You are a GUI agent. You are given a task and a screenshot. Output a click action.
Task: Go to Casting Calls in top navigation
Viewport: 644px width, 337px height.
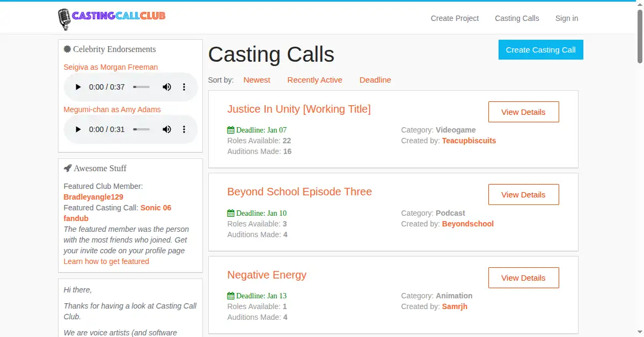tap(517, 18)
